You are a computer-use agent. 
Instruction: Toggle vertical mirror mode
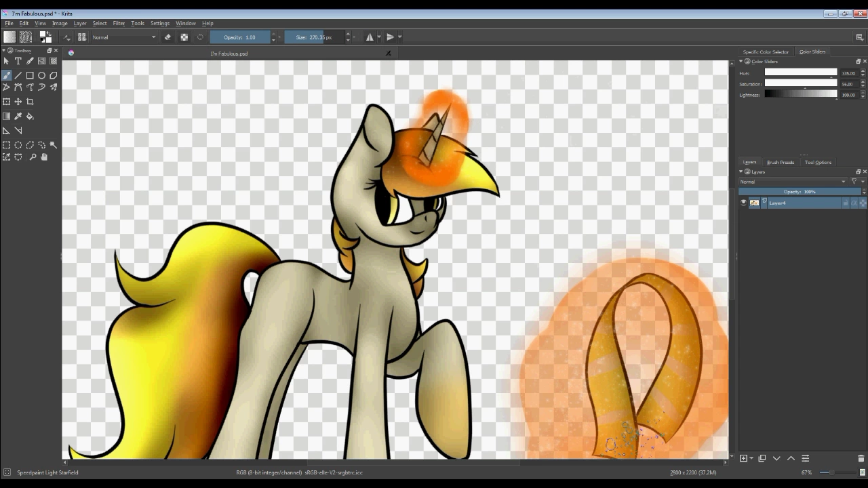390,37
